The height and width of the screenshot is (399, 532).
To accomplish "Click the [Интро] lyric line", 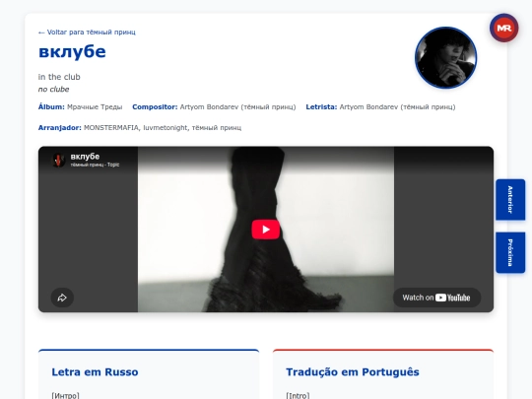I will 65,396.
